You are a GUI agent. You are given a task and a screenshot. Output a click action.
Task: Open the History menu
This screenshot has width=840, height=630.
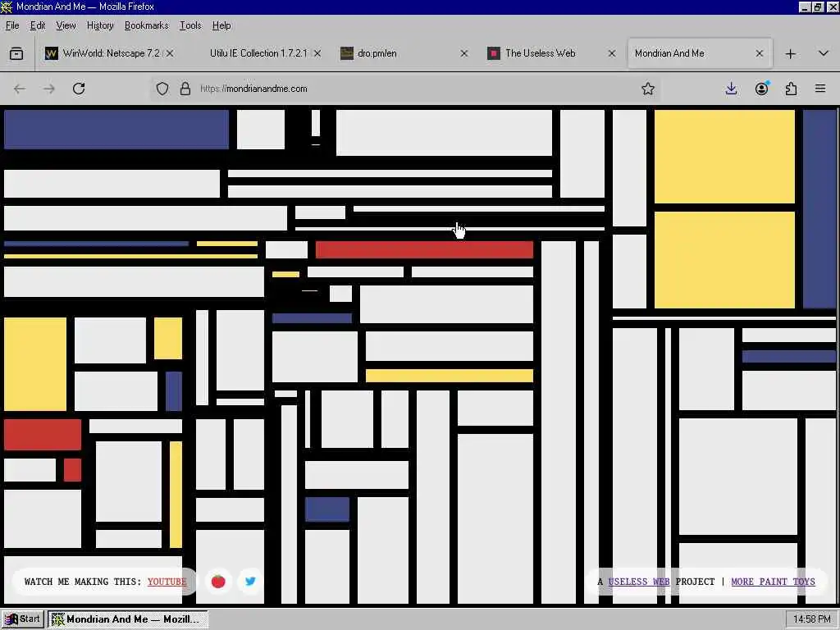pos(100,25)
